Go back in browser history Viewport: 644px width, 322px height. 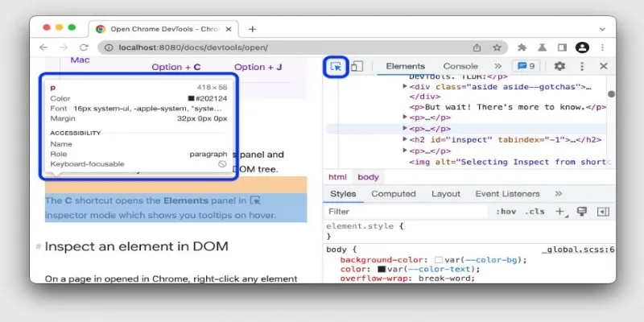pos(43,47)
